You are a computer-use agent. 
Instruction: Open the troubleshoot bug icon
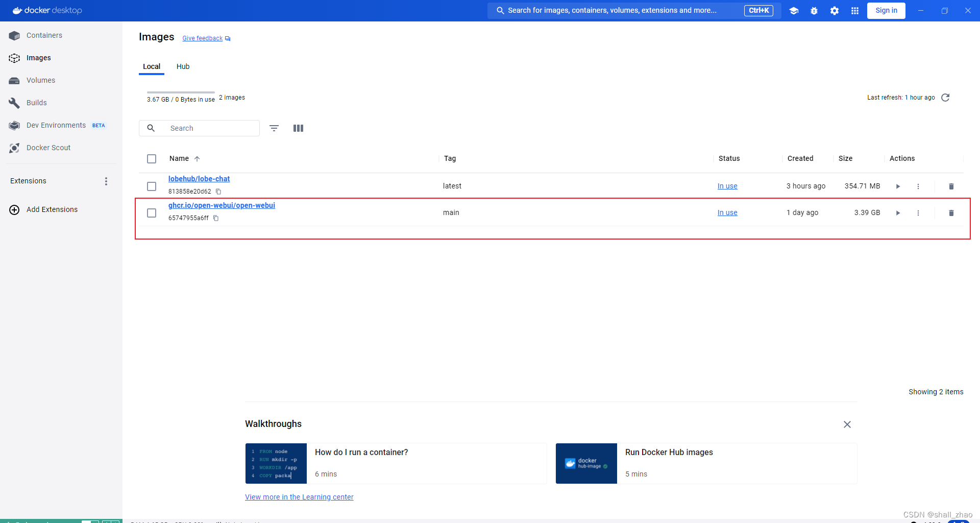(814, 11)
